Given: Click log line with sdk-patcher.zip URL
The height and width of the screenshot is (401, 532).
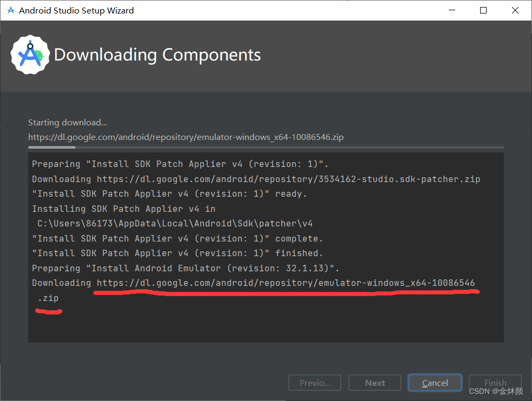Looking at the screenshot, I should (256, 179).
